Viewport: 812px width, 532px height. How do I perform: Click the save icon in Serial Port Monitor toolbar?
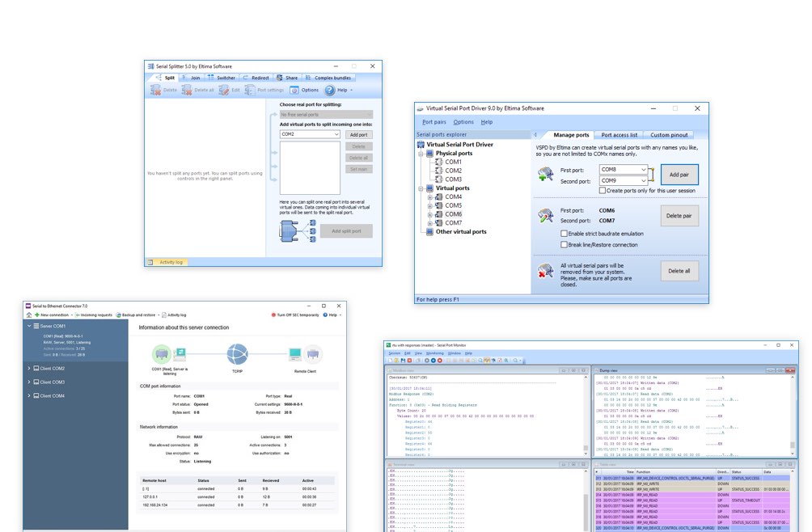(x=403, y=360)
